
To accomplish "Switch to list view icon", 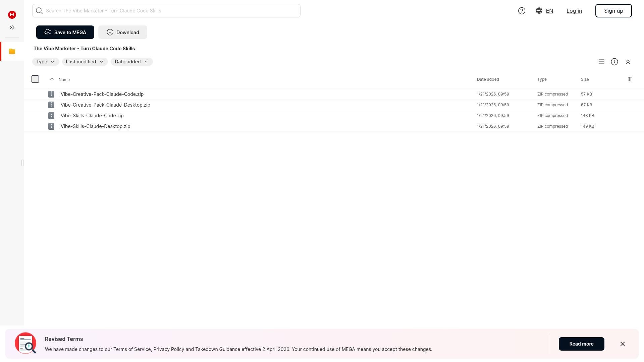I will tap(601, 62).
